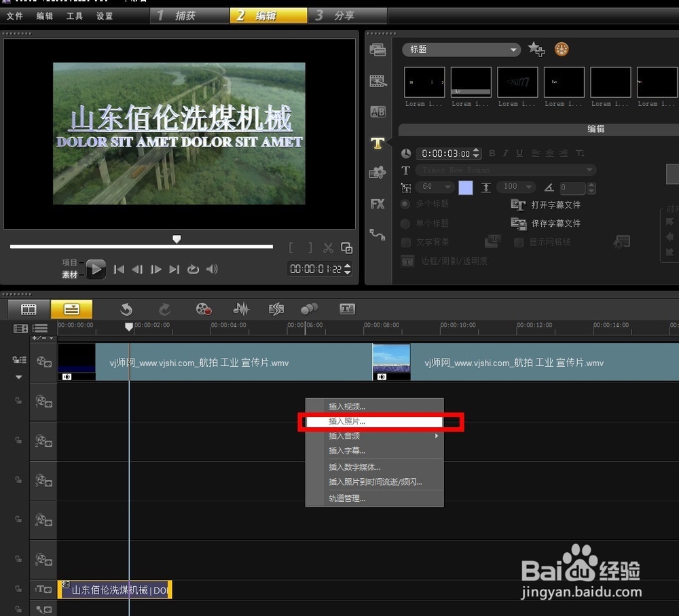
Task: Undo the last action
Action: point(126,309)
